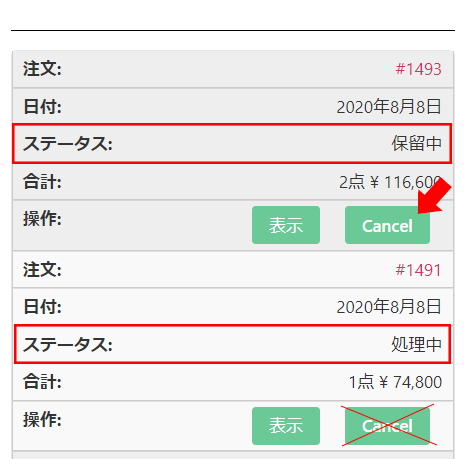Open order number #1493 link
This screenshot has height=459, width=464.
tap(418, 69)
